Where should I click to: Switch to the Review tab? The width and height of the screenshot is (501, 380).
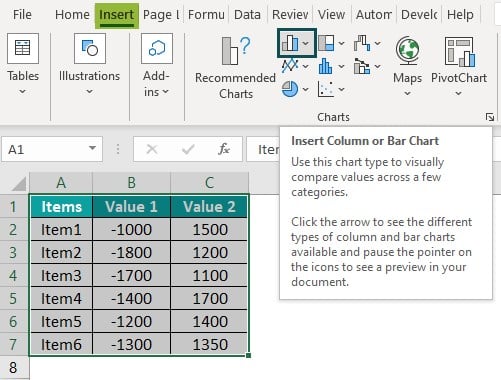coord(290,15)
